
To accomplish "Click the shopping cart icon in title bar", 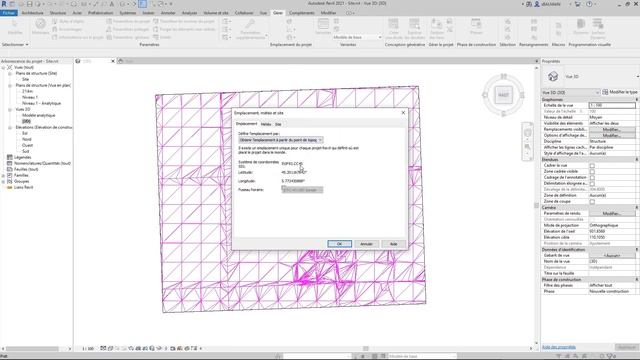I will click(x=577, y=4).
